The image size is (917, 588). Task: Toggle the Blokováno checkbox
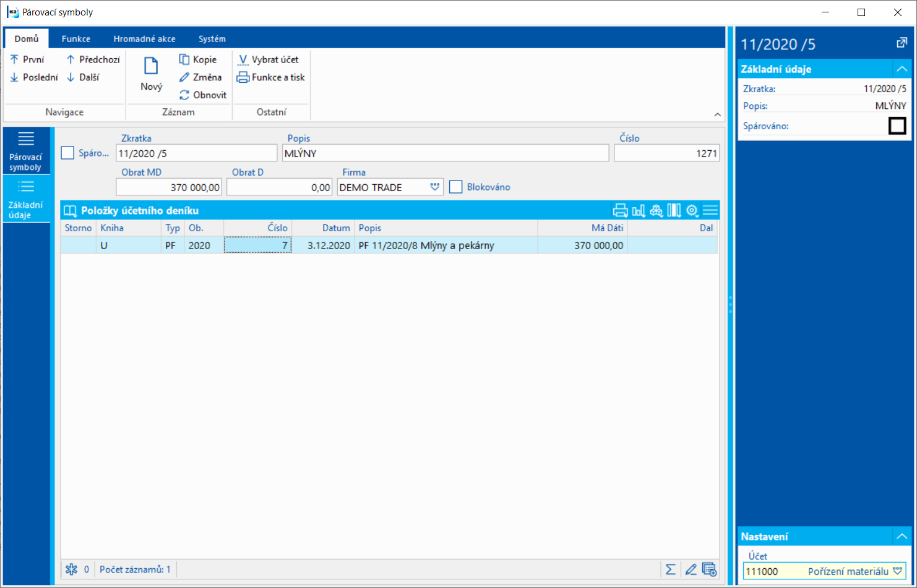pos(456,187)
